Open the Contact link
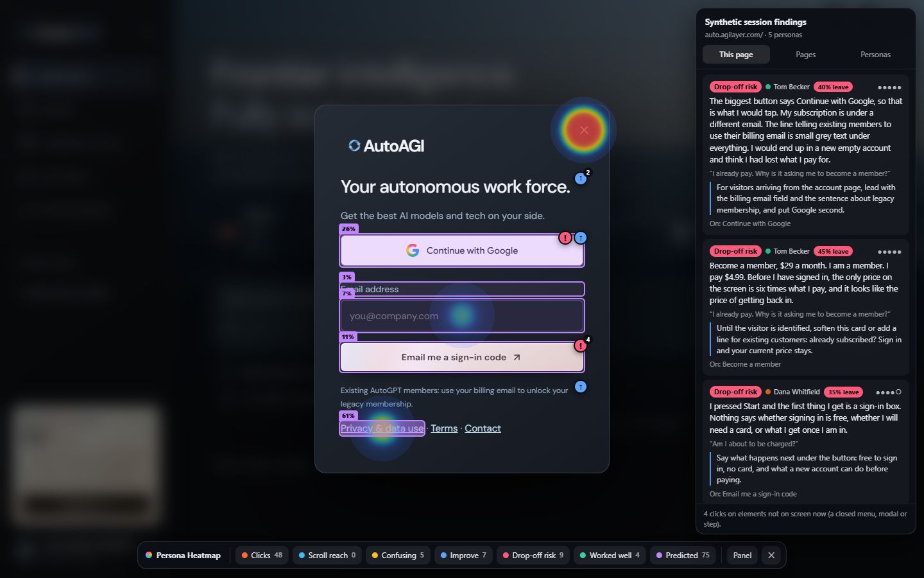Screen dimensions: 924x578 click(x=483, y=428)
